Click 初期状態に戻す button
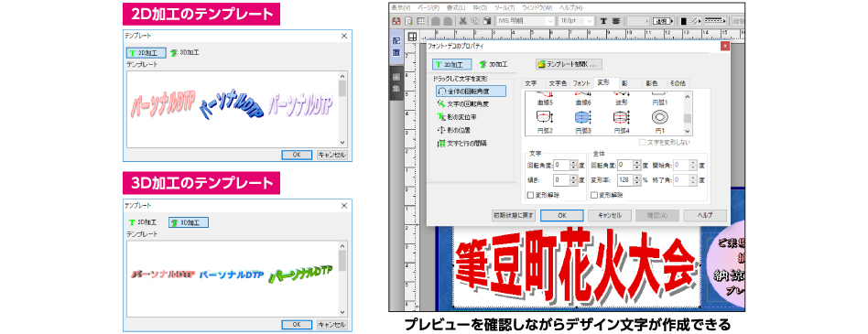The height and width of the screenshot is (334, 868). click(x=515, y=215)
